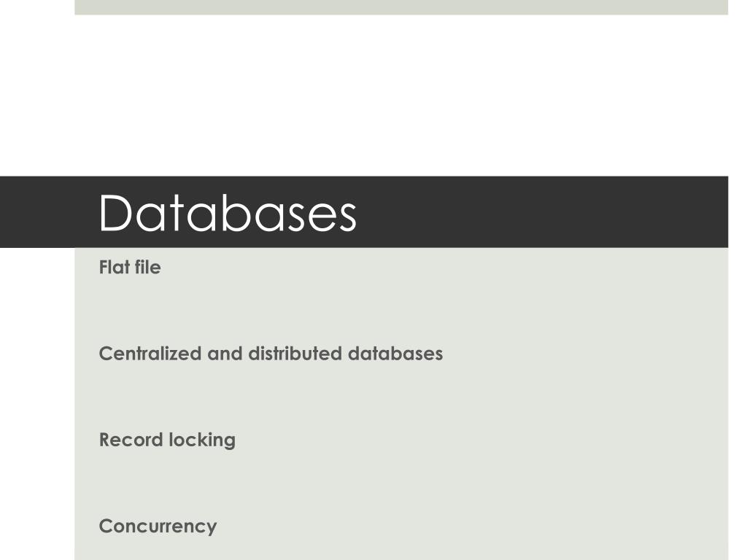Click the white margin left of "Record locking"
The width and height of the screenshot is (747, 560).
click(x=37, y=440)
